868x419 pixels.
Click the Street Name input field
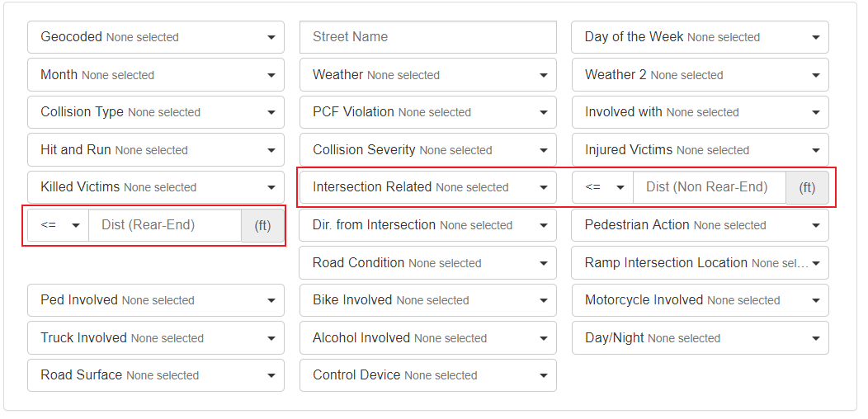[x=427, y=37]
